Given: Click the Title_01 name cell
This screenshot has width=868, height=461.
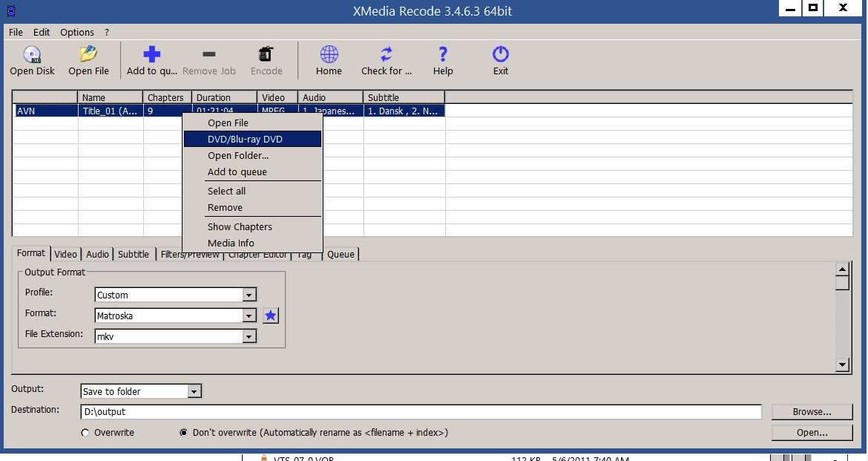Looking at the screenshot, I should (x=111, y=111).
